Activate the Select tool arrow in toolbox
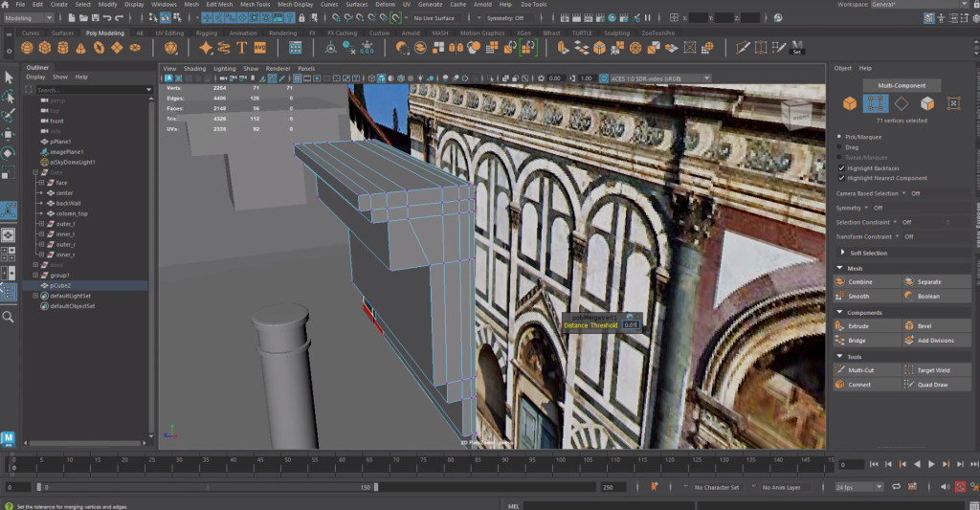This screenshot has height=510, width=980. point(8,78)
